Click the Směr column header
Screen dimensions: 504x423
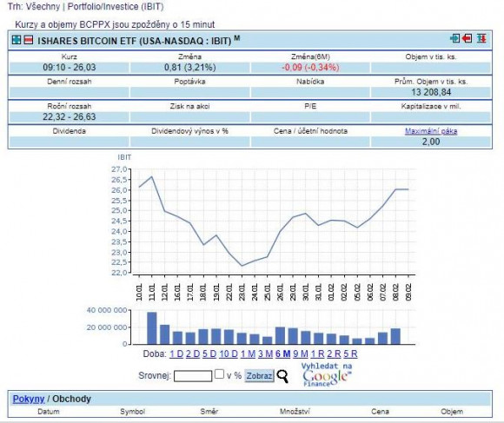209,412
